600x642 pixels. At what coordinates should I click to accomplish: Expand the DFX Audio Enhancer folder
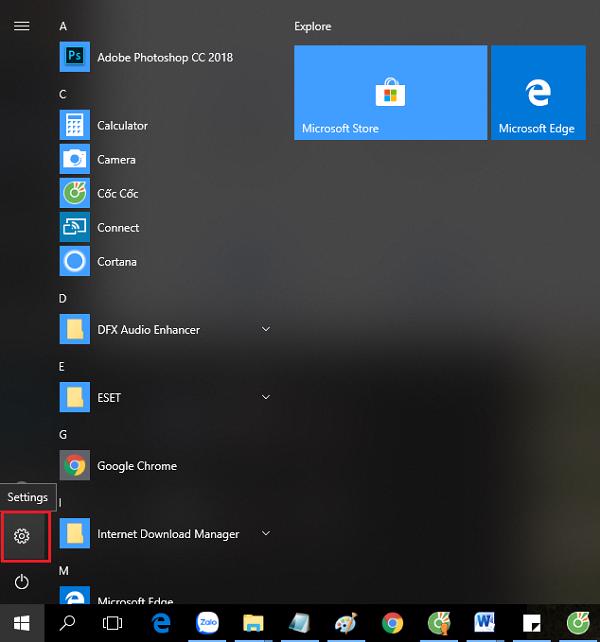[266, 330]
